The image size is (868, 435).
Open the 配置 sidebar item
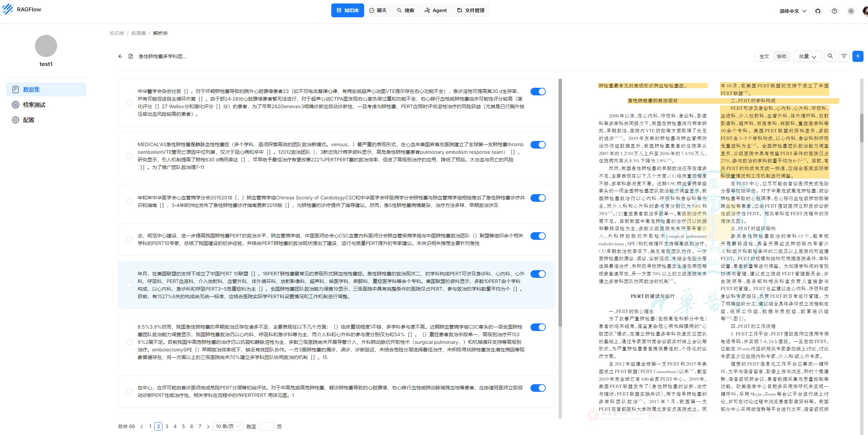pyautogui.click(x=46, y=120)
